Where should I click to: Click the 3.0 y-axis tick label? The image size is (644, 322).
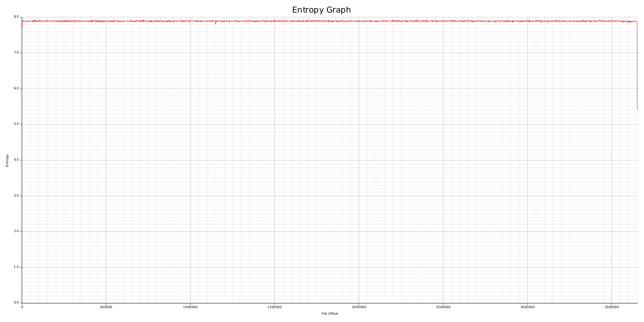[x=16, y=196]
